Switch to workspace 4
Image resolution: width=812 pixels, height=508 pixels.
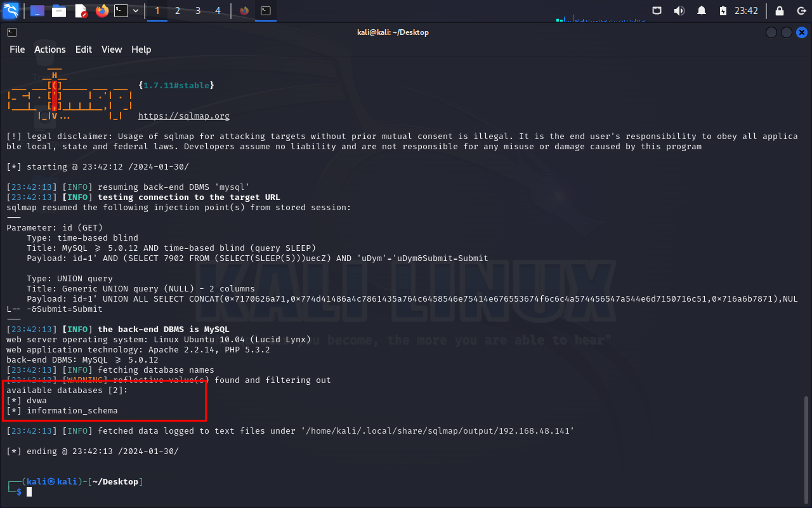click(218, 11)
